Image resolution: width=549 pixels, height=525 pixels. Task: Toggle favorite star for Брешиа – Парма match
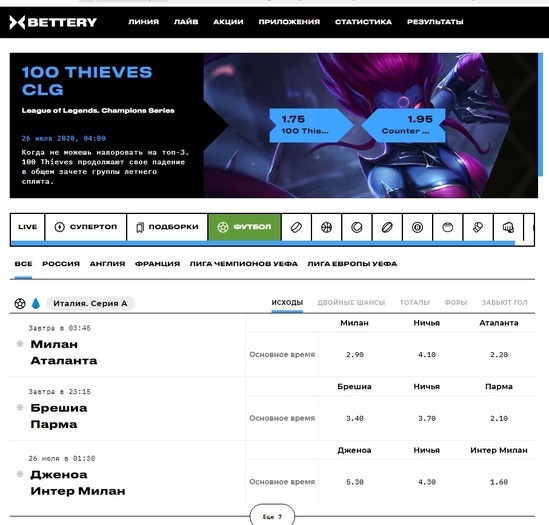point(20,407)
